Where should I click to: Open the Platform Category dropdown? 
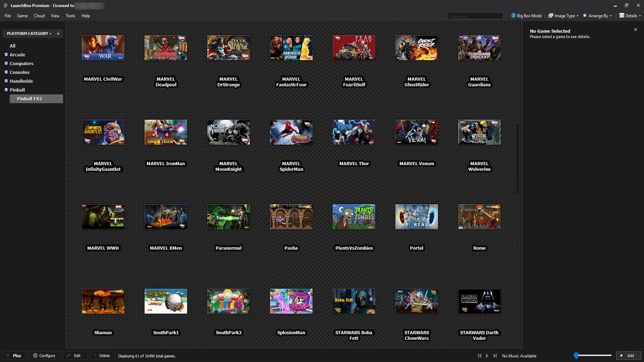click(29, 34)
